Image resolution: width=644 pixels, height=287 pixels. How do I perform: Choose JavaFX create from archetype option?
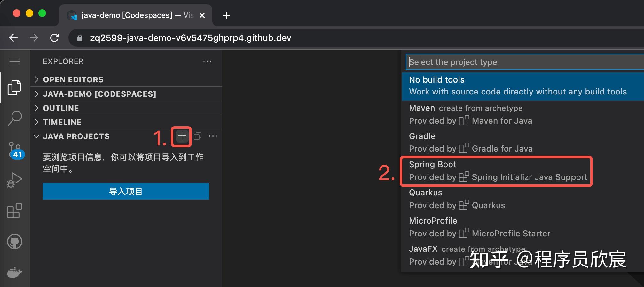[x=522, y=255]
